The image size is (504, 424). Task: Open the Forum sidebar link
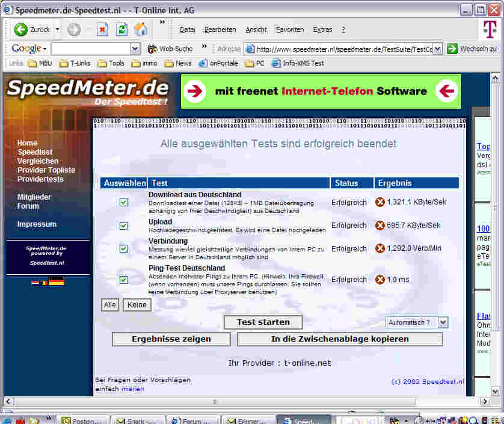[x=28, y=206]
